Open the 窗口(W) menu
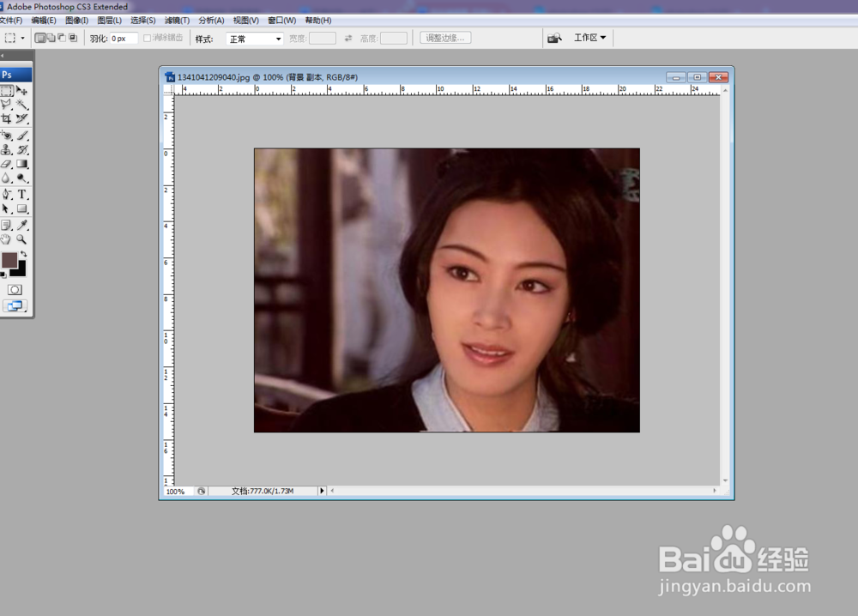Image resolution: width=858 pixels, height=616 pixels. 281,21
